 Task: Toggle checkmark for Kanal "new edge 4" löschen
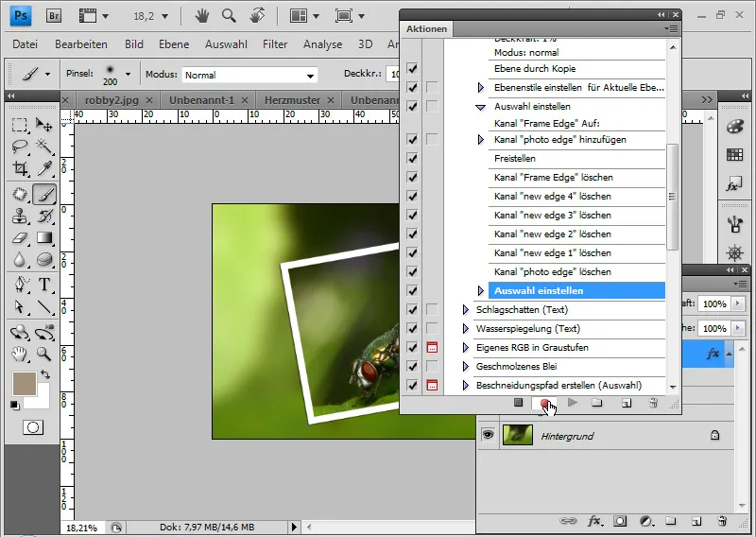pyautogui.click(x=412, y=196)
